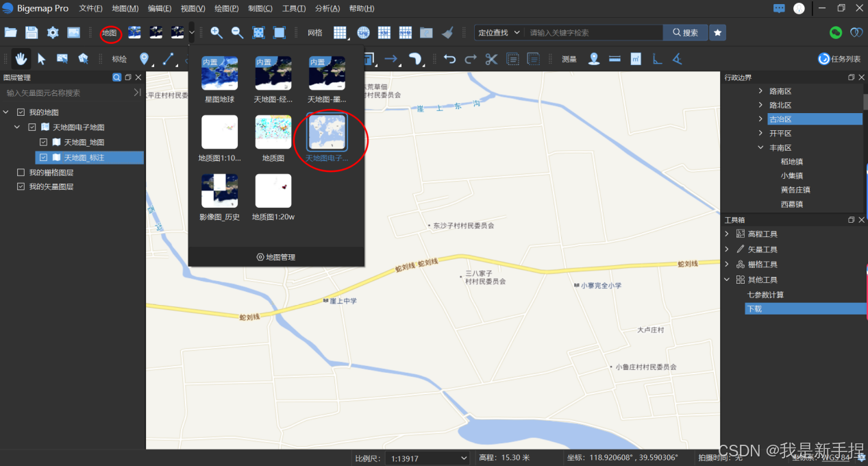
Task: Choose the location pin marker tool
Action: (144, 58)
